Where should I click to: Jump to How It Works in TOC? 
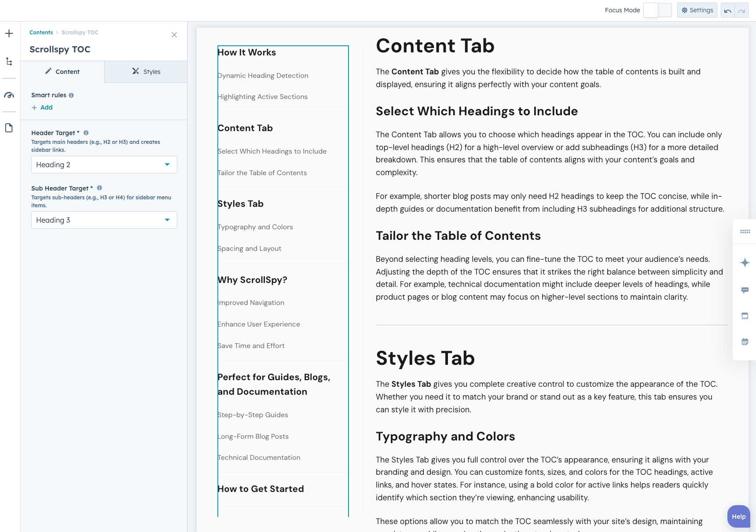pos(246,52)
